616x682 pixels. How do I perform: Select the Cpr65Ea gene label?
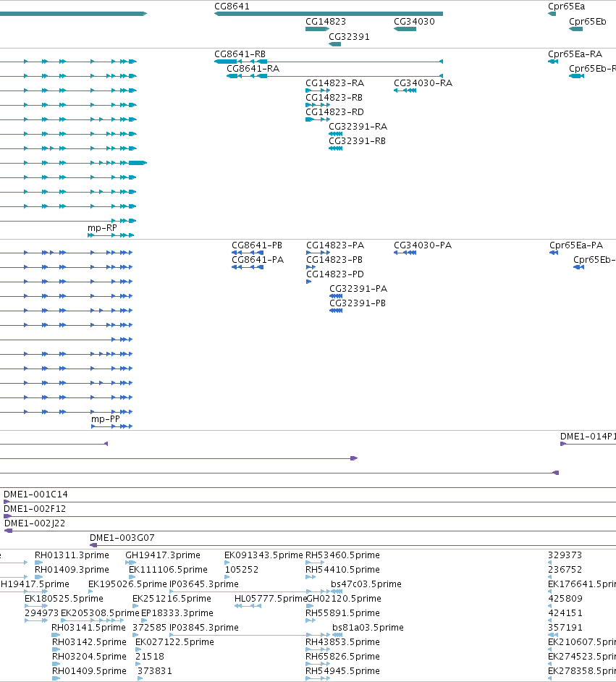click(x=567, y=7)
